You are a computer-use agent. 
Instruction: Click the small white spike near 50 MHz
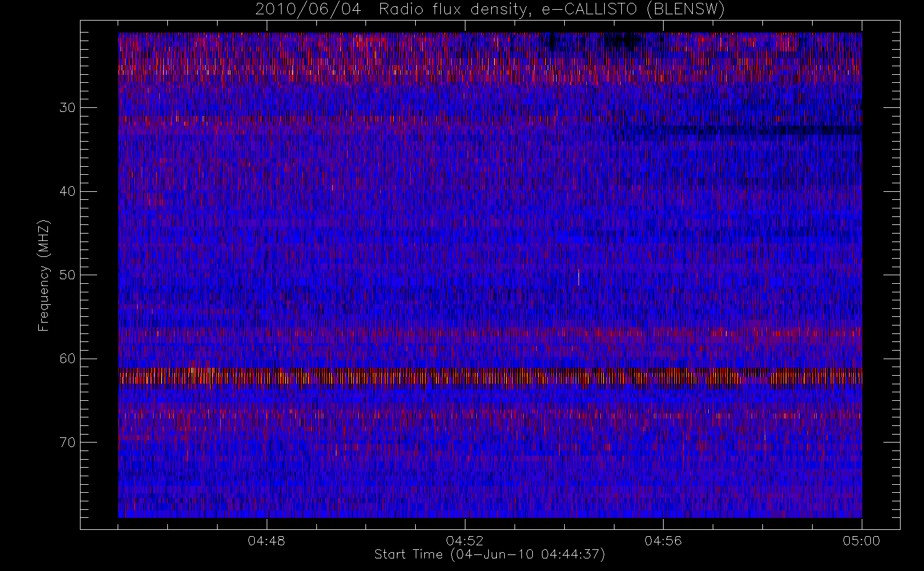pyautogui.click(x=578, y=277)
